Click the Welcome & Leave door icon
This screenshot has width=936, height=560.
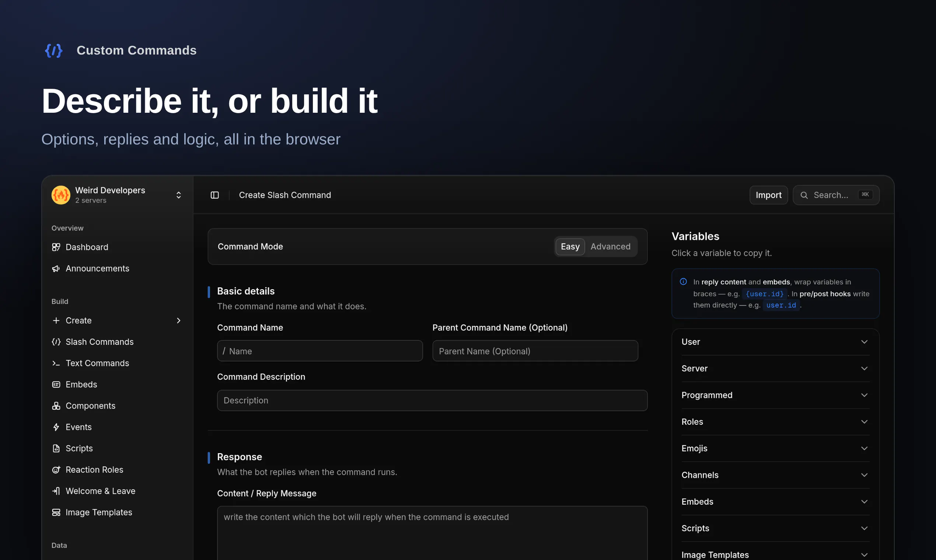click(56, 491)
